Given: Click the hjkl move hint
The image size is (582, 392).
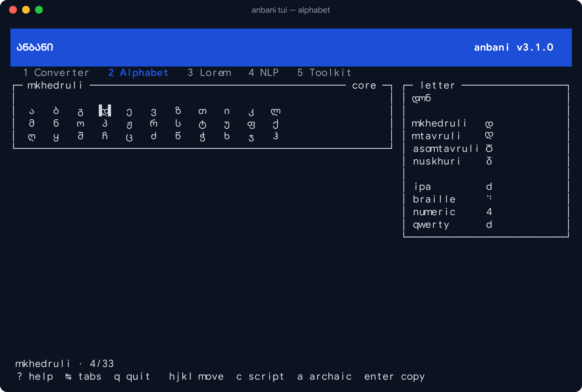Looking at the screenshot, I should point(196,376).
